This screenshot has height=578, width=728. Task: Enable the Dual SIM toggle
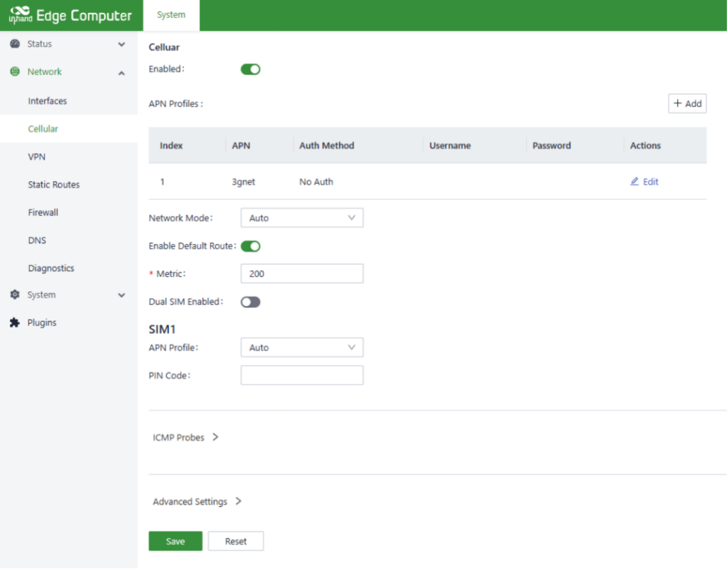pyautogui.click(x=250, y=302)
